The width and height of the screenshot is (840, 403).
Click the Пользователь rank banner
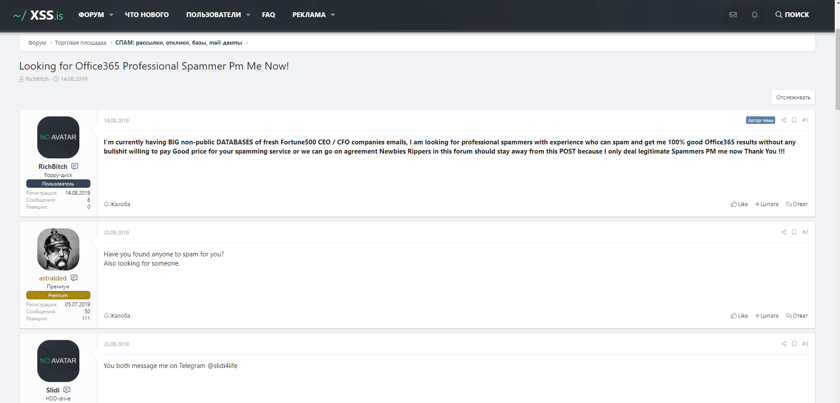tap(58, 184)
